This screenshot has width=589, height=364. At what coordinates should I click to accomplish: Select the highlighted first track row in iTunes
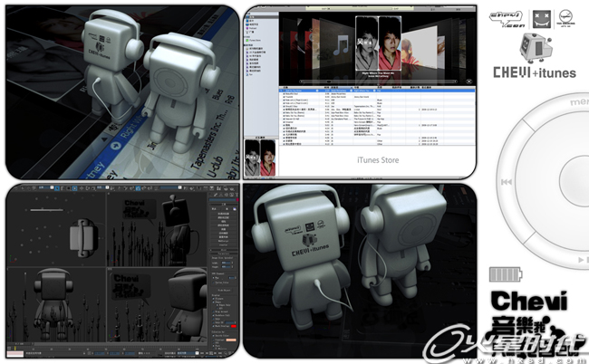coord(378,91)
